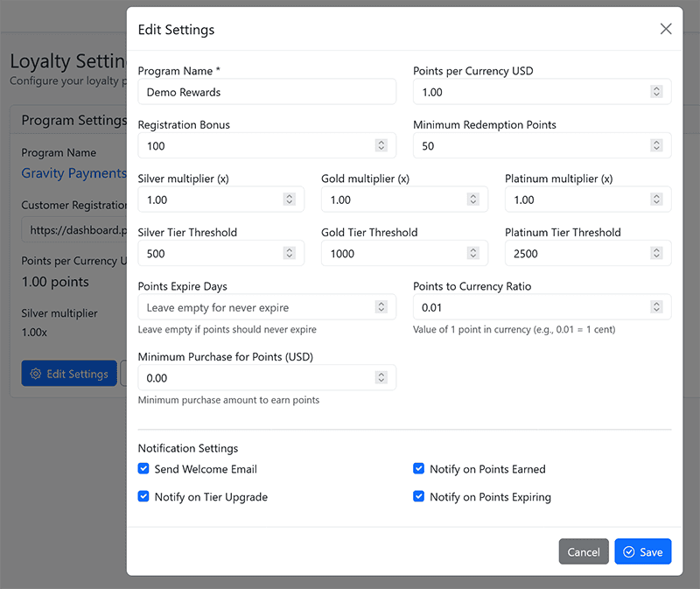
Task: Click the gear icon on Edit Settings button
Action: (36, 374)
